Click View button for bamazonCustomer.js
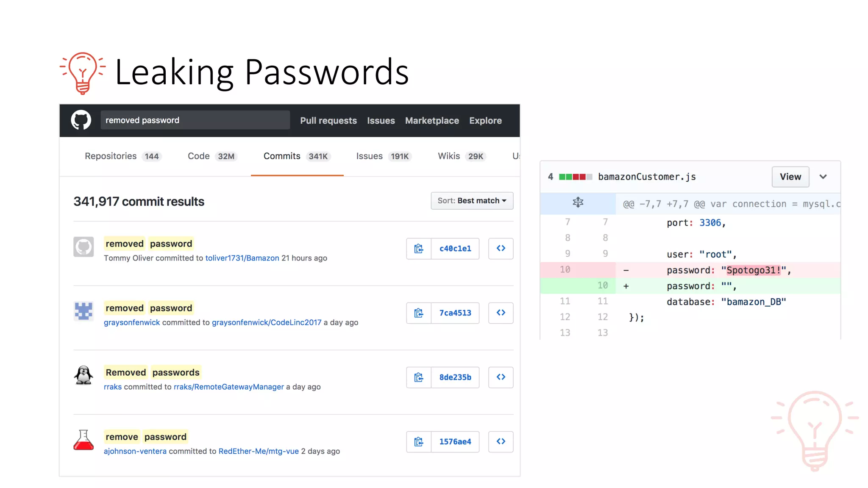 pos(790,177)
